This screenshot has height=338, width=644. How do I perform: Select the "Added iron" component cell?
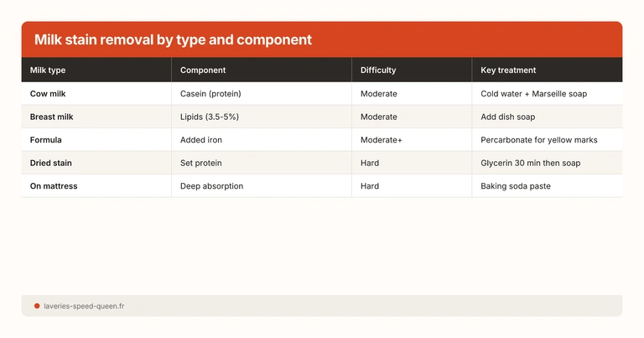[x=201, y=140]
